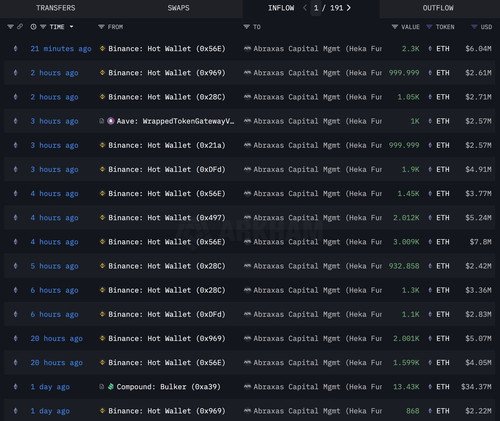
Task: Open Abraxas Capital Mgmt in the $2.22M row
Action: 318,411
